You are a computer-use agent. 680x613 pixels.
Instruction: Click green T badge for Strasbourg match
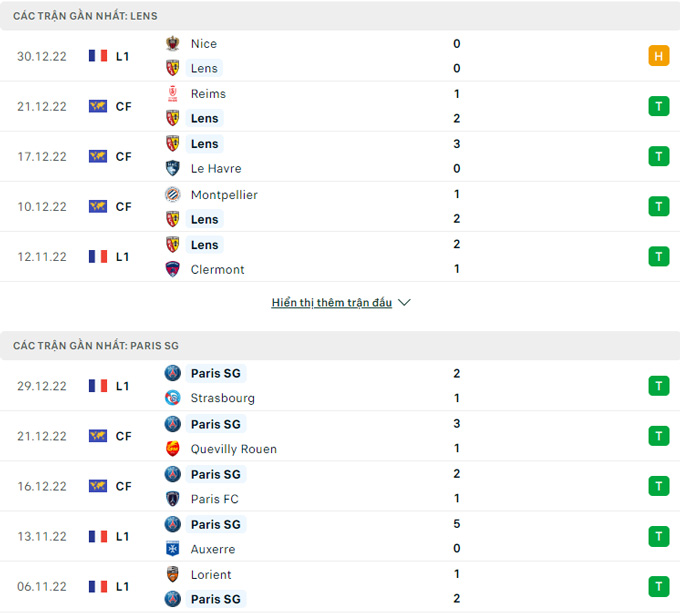658,385
